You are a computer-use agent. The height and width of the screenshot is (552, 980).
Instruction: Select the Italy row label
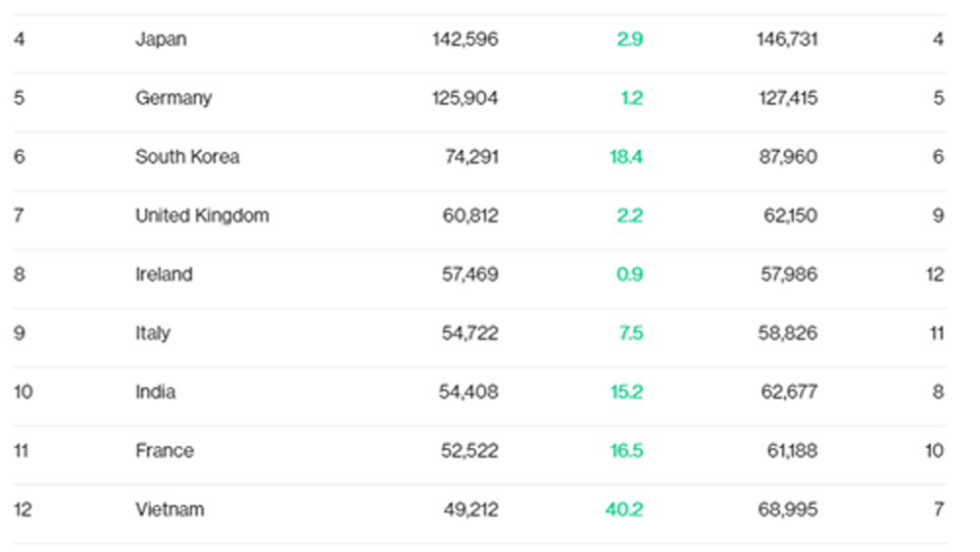153,333
